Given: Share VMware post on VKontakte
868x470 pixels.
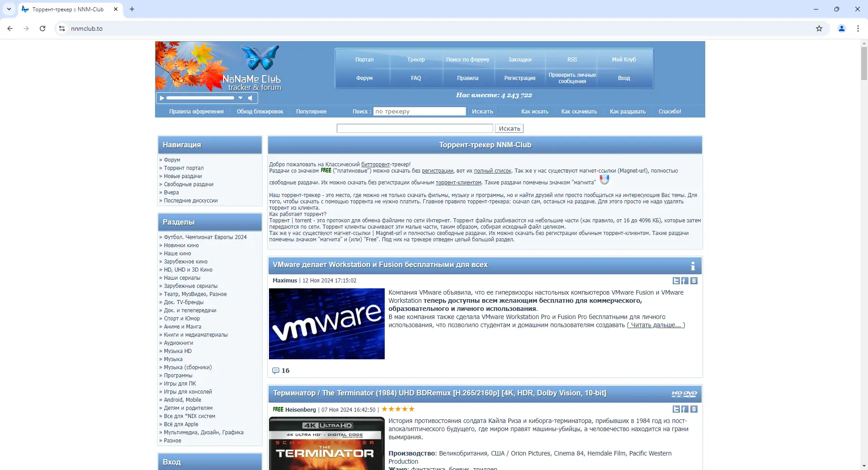Looking at the screenshot, I should (x=694, y=281).
